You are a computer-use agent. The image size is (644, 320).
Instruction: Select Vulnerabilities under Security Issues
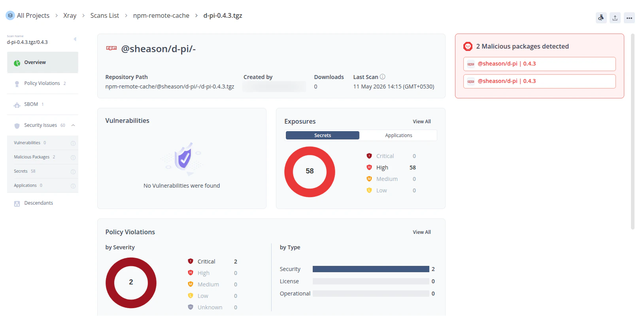(x=43, y=143)
